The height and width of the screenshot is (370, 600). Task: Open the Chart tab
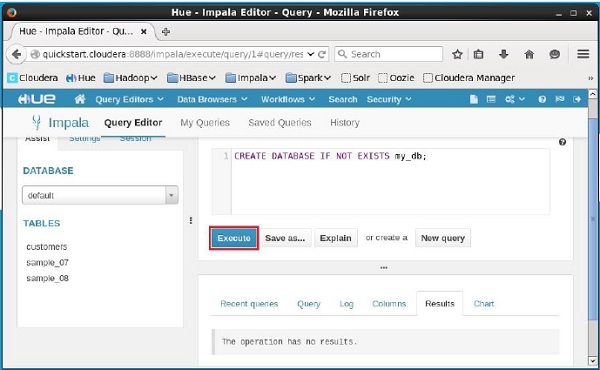point(484,304)
